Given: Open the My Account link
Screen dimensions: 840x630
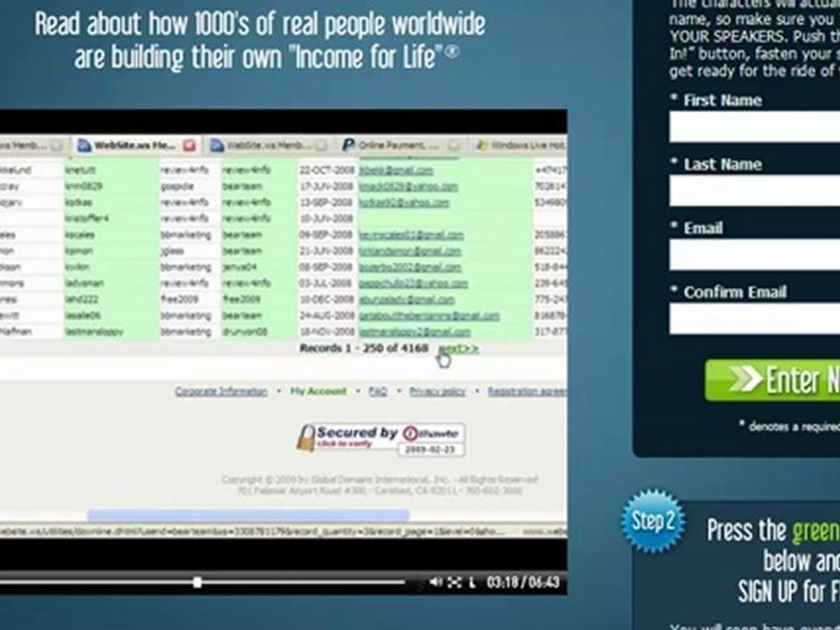Looking at the screenshot, I should point(318,392).
